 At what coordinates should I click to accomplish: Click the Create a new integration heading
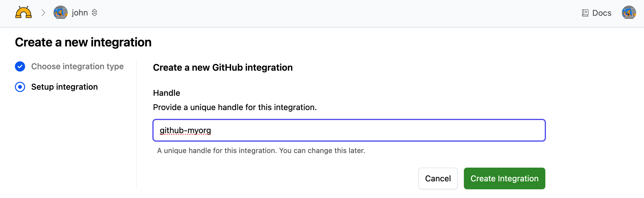click(x=83, y=42)
